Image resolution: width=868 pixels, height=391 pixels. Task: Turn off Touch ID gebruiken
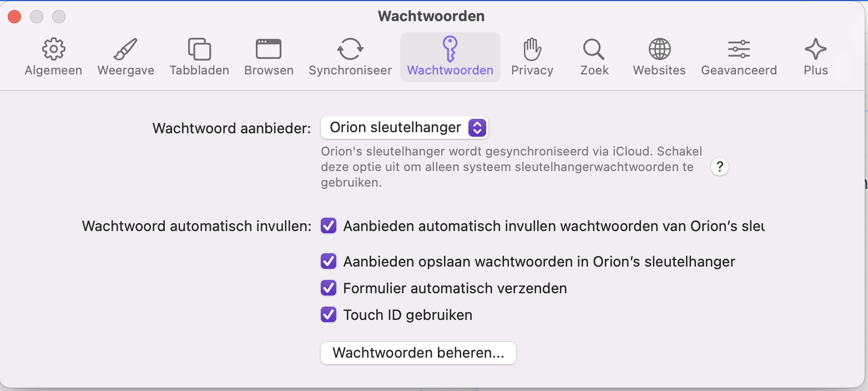click(x=329, y=315)
